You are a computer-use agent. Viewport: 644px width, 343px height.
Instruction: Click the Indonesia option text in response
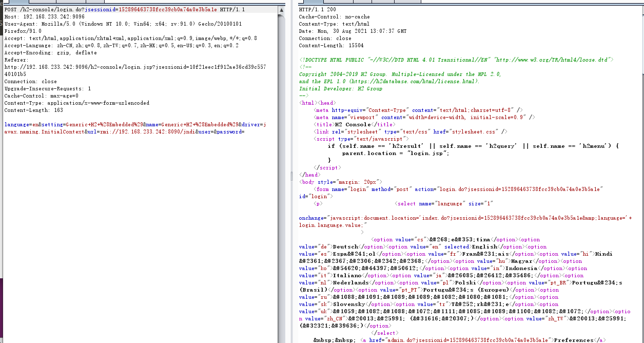tap(521, 269)
